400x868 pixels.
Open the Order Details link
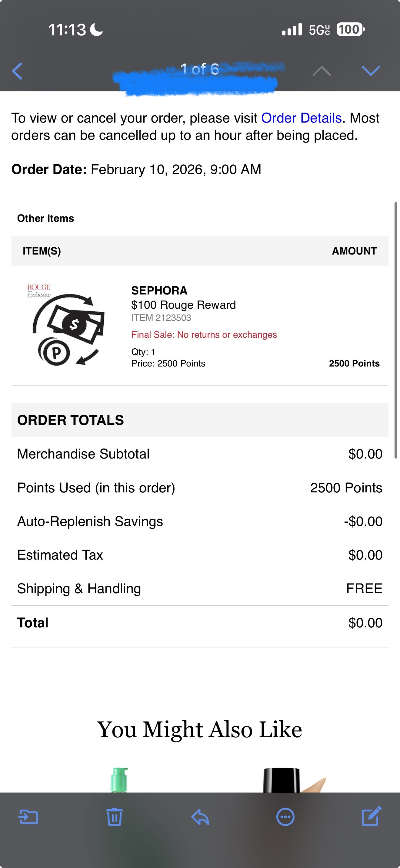click(302, 118)
